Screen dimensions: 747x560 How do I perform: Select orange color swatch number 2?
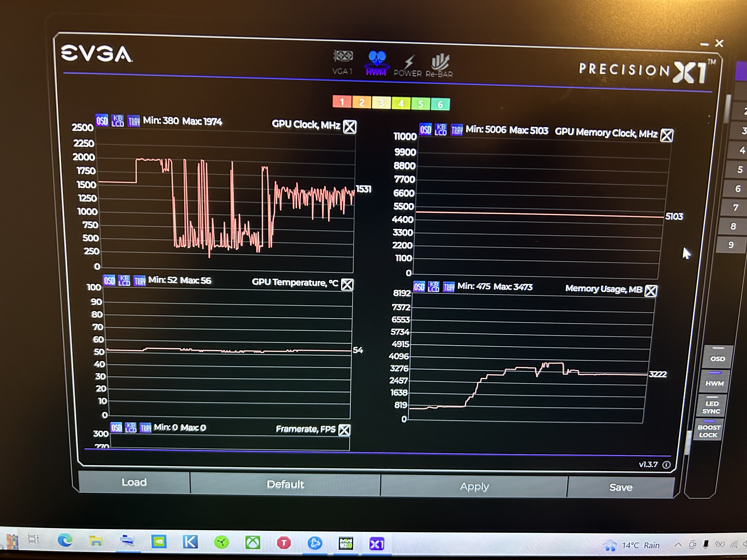click(361, 102)
